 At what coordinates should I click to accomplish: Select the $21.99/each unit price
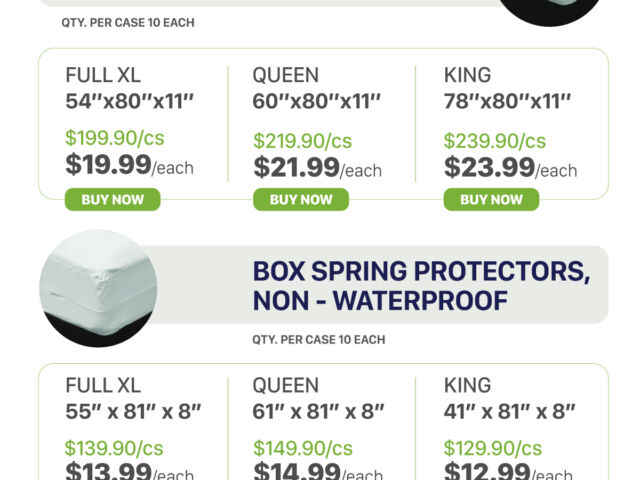(x=317, y=167)
